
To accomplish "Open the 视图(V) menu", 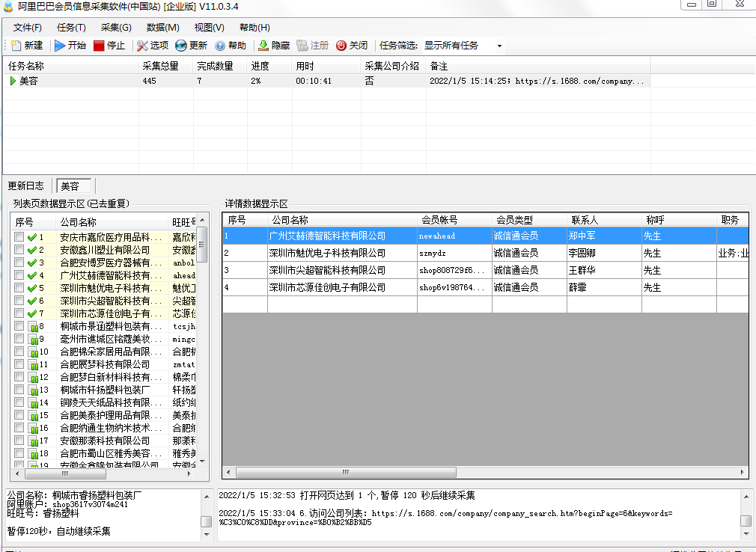I will [x=209, y=28].
